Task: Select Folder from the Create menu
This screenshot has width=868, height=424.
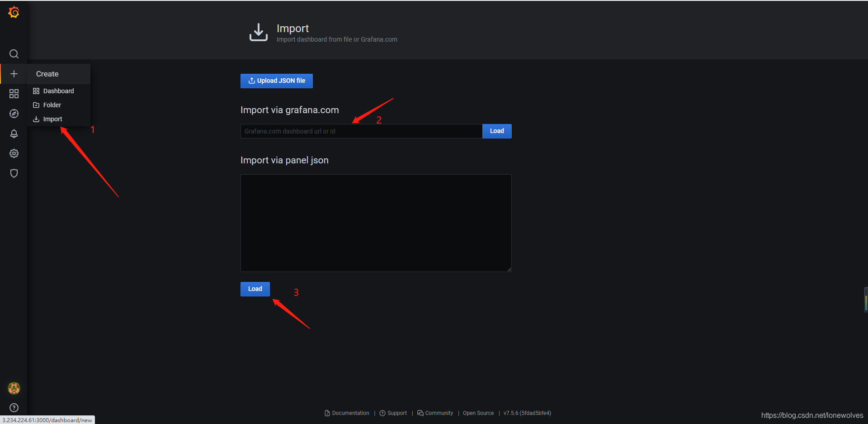Action: [x=59, y=105]
